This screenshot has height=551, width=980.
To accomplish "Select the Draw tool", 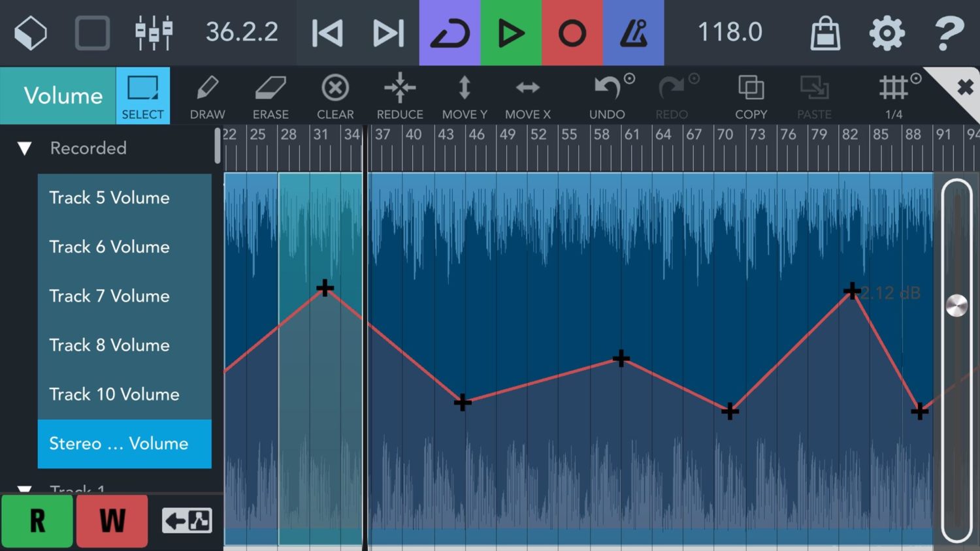I will [x=207, y=95].
